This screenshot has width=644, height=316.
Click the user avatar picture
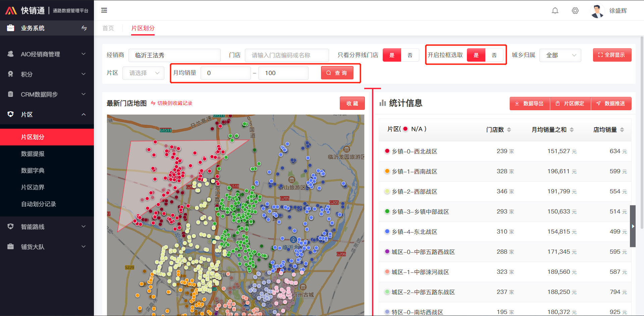click(x=597, y=11)
